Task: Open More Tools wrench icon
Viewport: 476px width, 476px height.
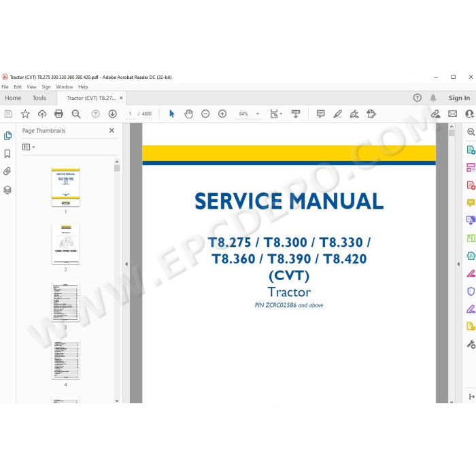Action: [471, 344]
